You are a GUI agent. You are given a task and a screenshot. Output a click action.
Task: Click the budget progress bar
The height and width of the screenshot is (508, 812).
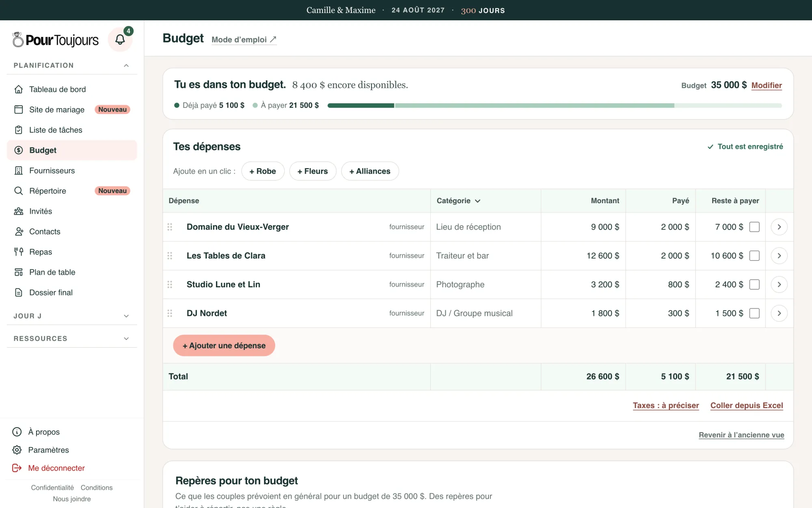point(555,105)
